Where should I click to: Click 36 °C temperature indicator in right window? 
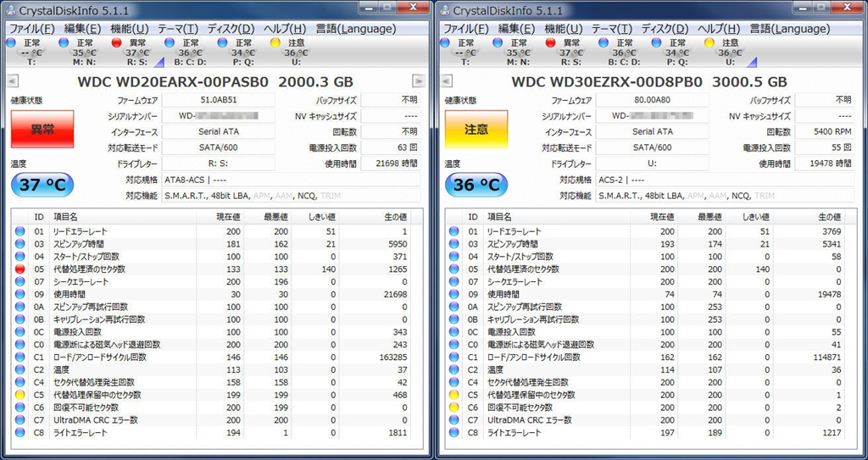pyautogui.click(x=476, y=185)
